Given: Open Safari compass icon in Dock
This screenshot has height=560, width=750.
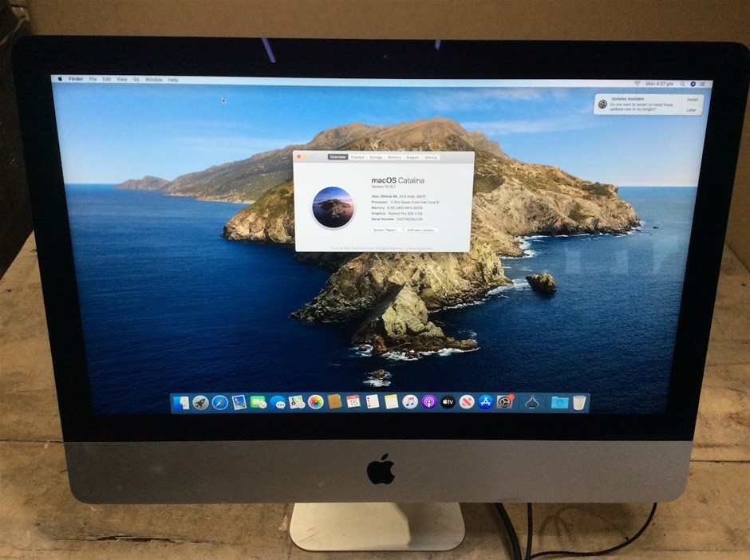Looking at the screenshot, I should (x=220, y=403).
